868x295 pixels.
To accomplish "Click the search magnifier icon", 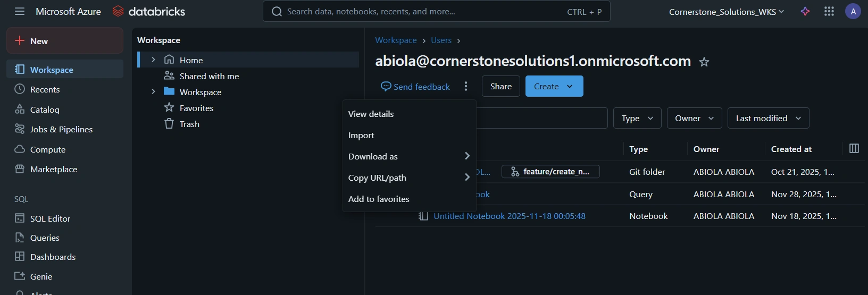I will click(x=277, y=11).
